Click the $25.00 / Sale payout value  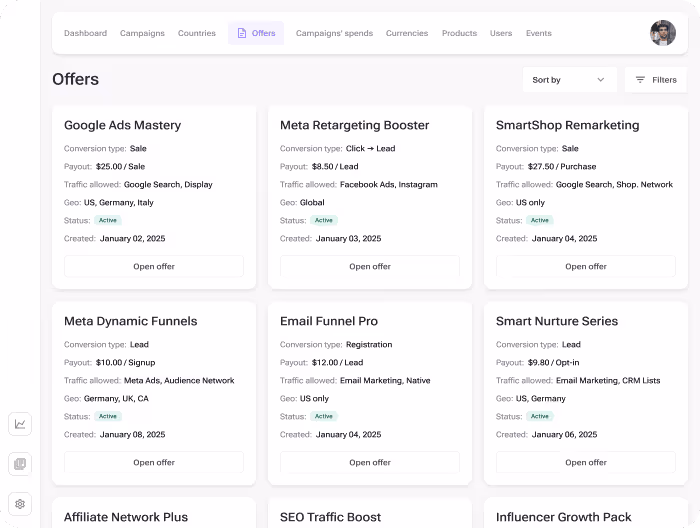tap(121, 166)
